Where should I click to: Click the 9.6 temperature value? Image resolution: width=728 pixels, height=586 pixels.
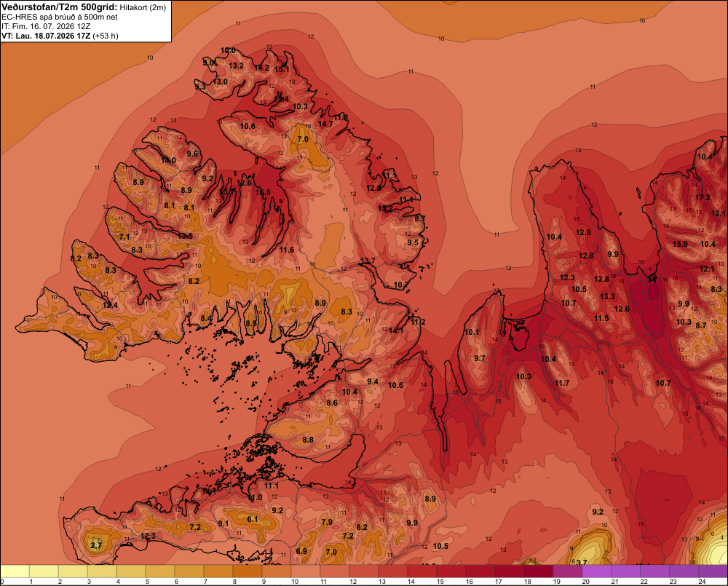tap(192, 154)
